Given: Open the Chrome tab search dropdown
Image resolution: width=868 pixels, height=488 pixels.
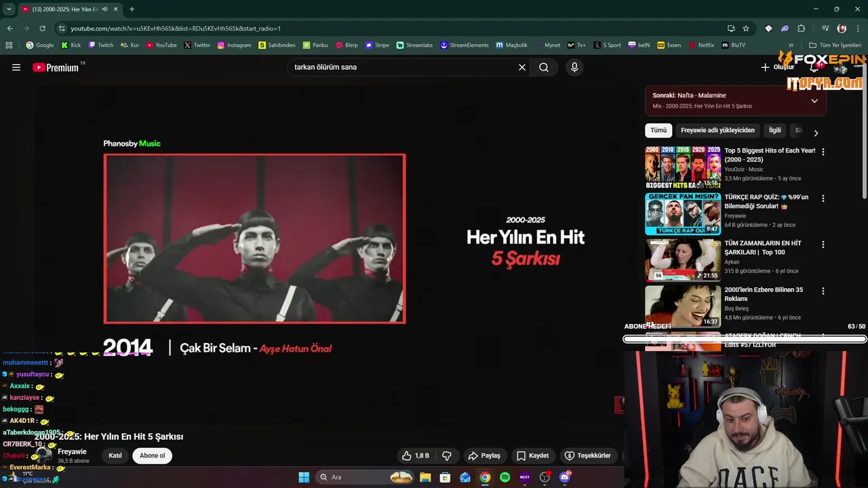Looking at the screenshot, I should 9,9.
